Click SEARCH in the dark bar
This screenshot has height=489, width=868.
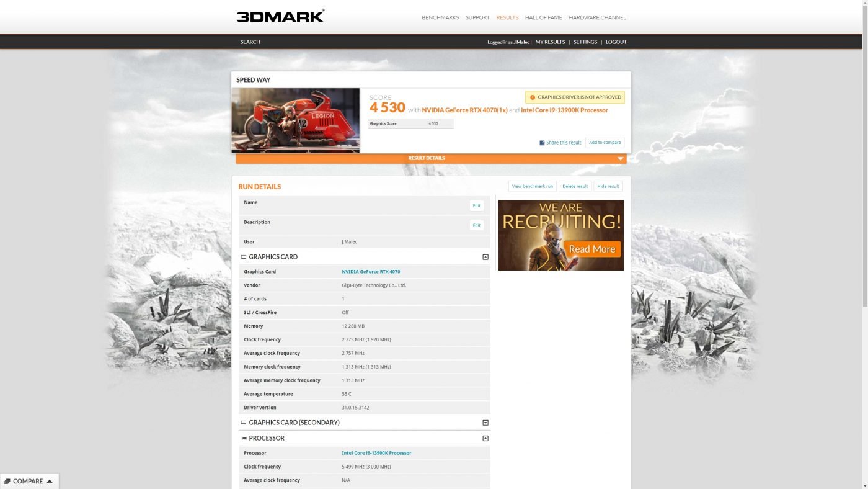click(250, 42)
